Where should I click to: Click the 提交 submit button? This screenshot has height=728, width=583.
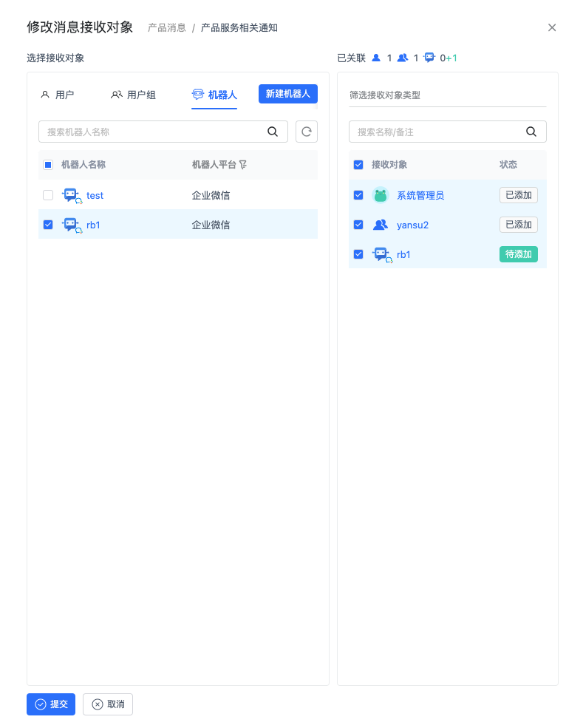point(51,704)
